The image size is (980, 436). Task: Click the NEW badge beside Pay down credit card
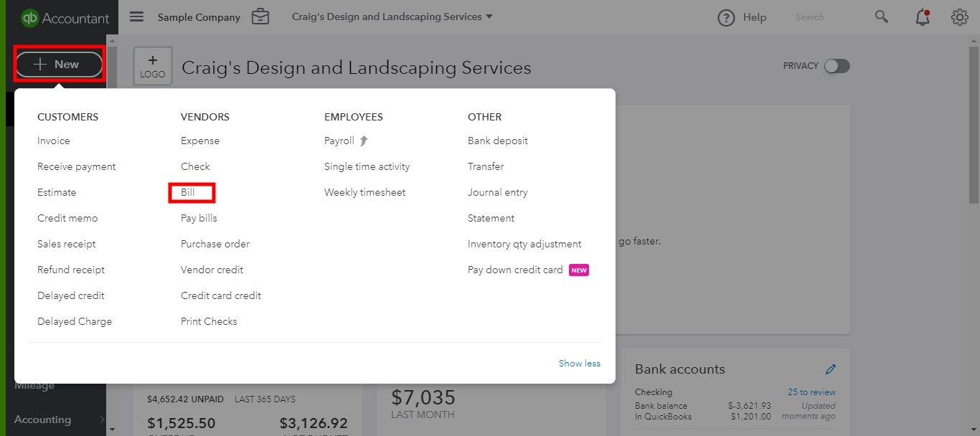[578, 270]
